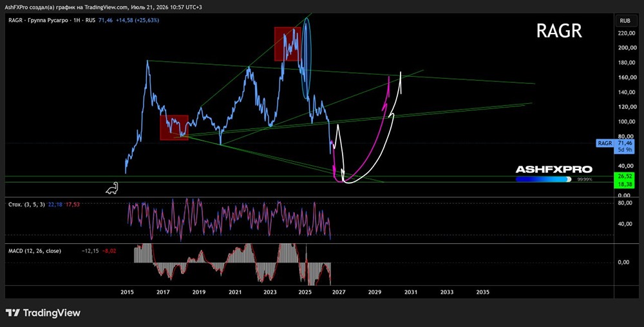Click the 100,00 price axis label

(626, 122)
